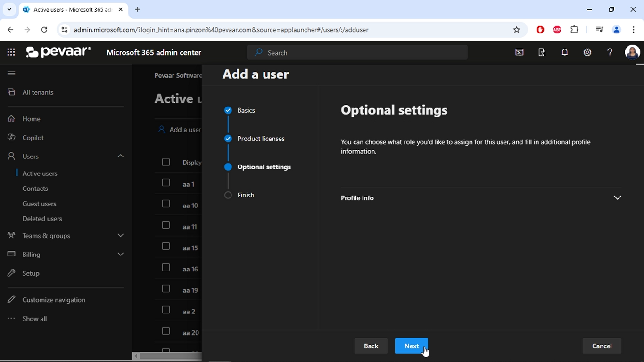This screenshot has height=362, width=644.
Task: Go to Guest users in sidebar
Action: [39, 204]
